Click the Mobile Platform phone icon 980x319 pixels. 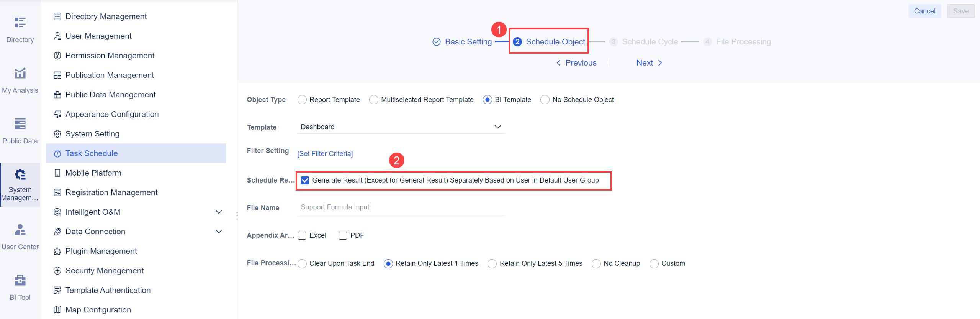[x=57, y=173]
